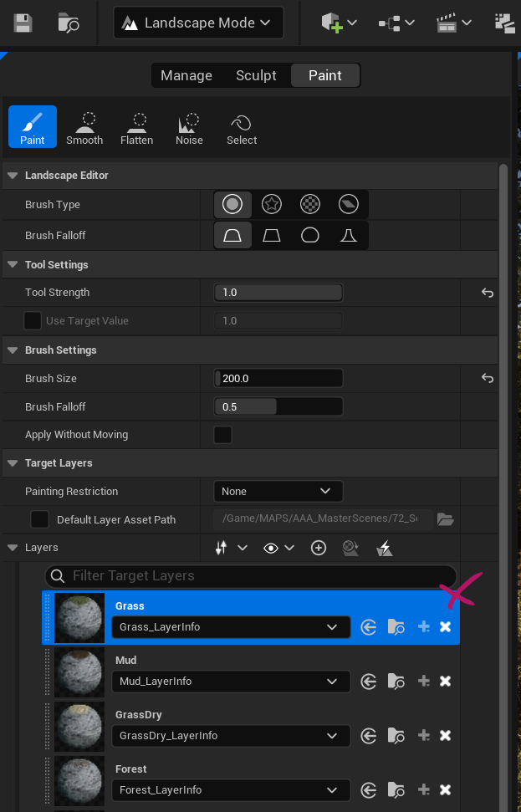Remove the Grass layer info with X
Viewport: 521px width, 812px height.
[x=445, y=627]
